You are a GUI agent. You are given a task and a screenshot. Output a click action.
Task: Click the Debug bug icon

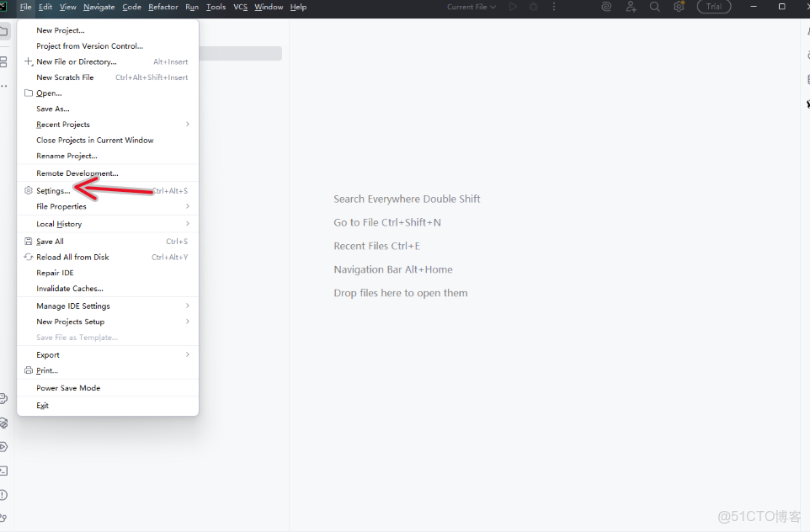534,7
